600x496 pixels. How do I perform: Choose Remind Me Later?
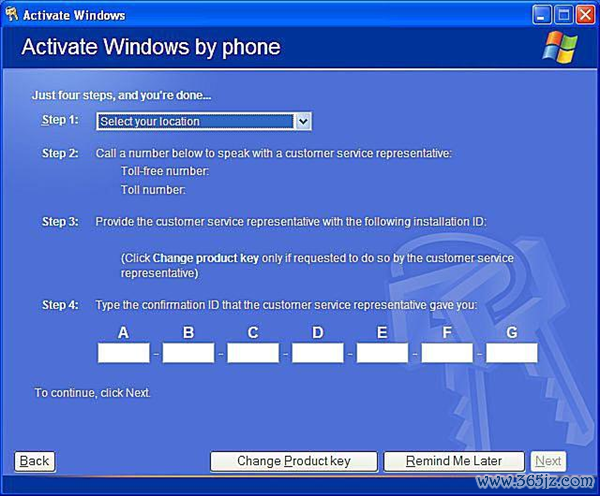coord(454,461)
